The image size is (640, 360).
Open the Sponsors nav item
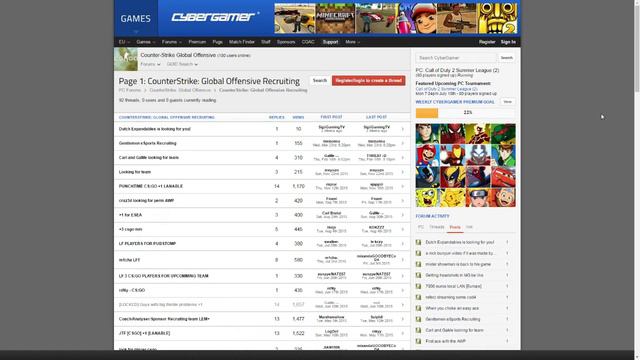click(x=286, y=42)
